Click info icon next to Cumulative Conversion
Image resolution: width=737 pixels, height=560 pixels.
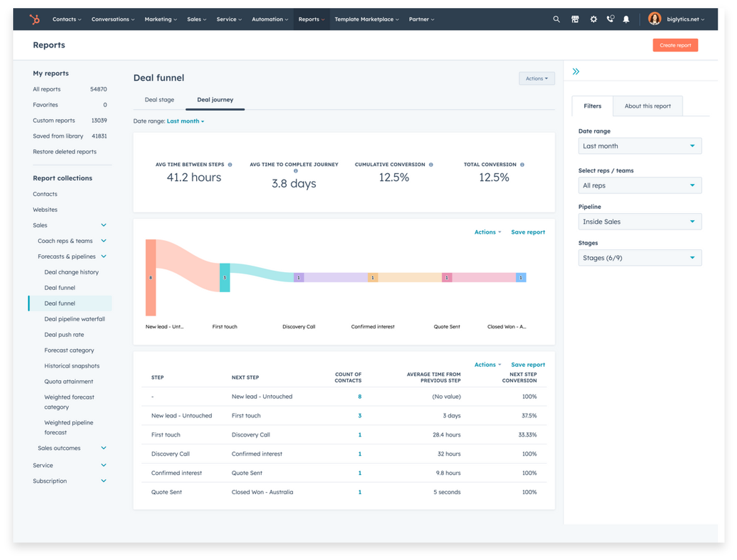point(431,165)
